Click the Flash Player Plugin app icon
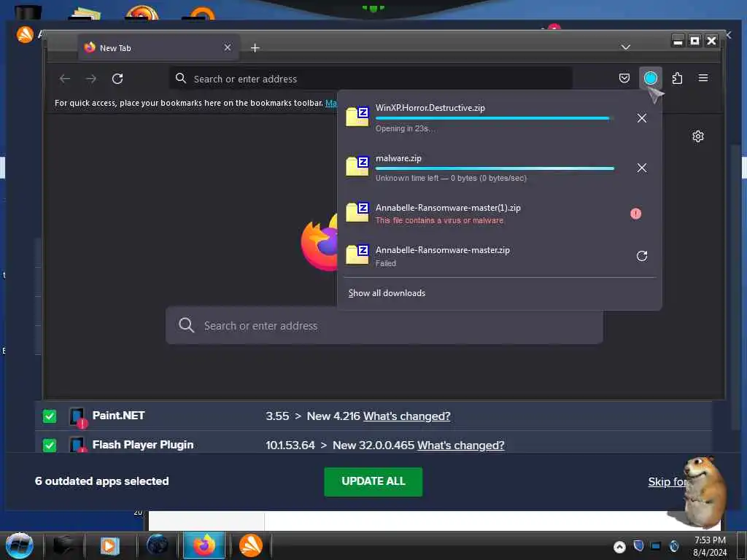Screen dimensions: 747x560 pos(77,445)
